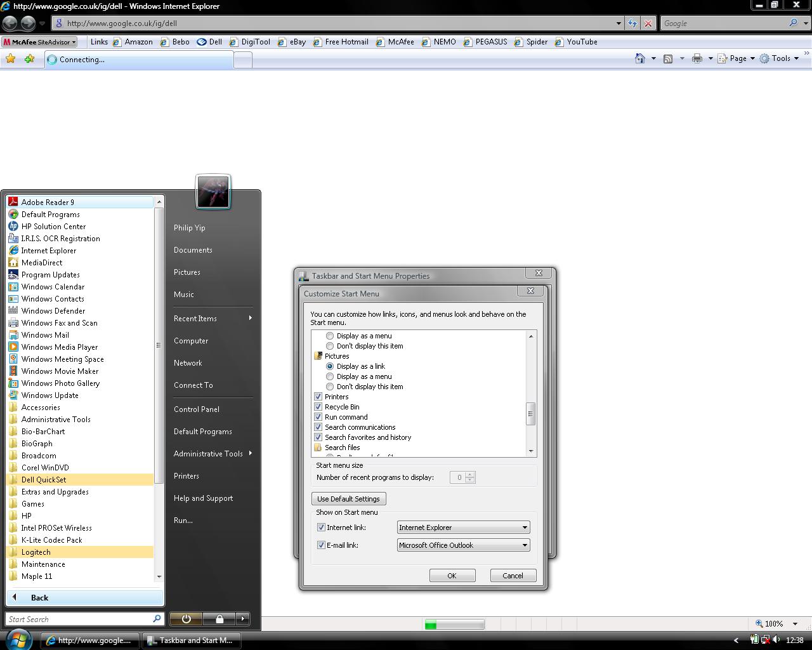Open Computer from Start menu
This screenshot has width=812, height=650.
coord(191,340)
